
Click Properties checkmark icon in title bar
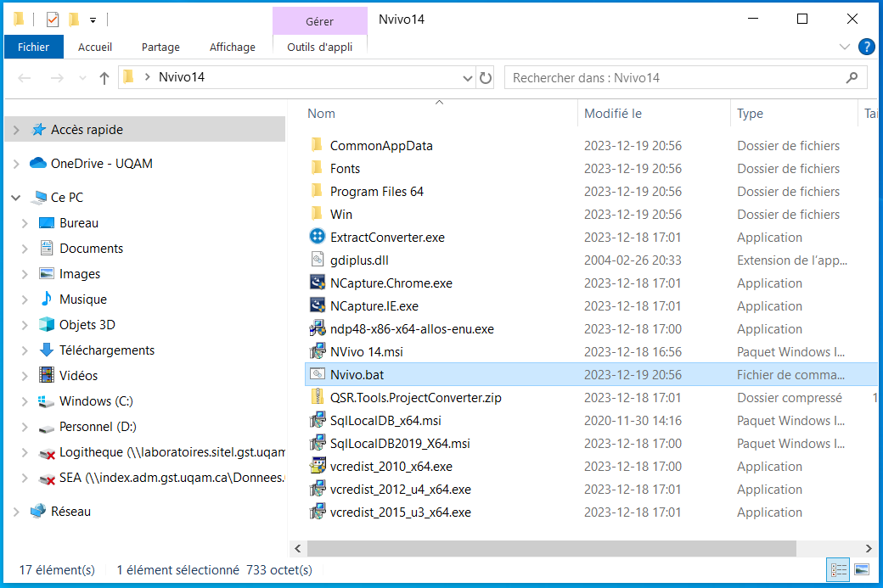[53, 20]
